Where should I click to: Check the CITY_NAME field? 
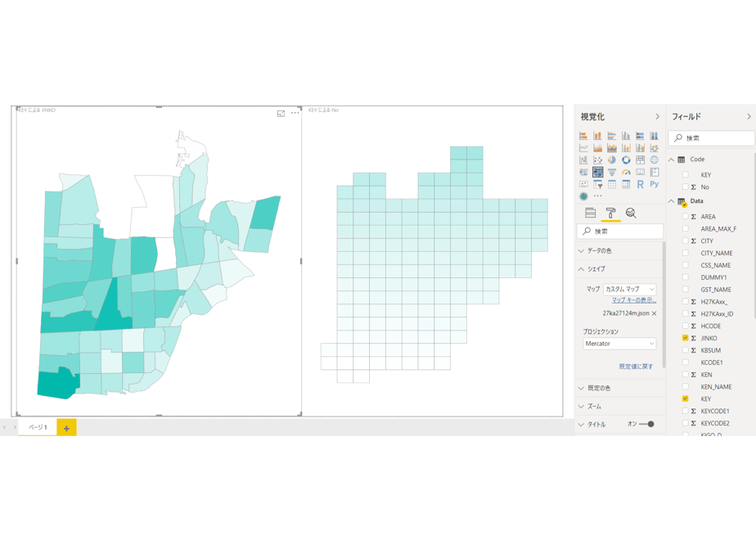tap(685, 253)
